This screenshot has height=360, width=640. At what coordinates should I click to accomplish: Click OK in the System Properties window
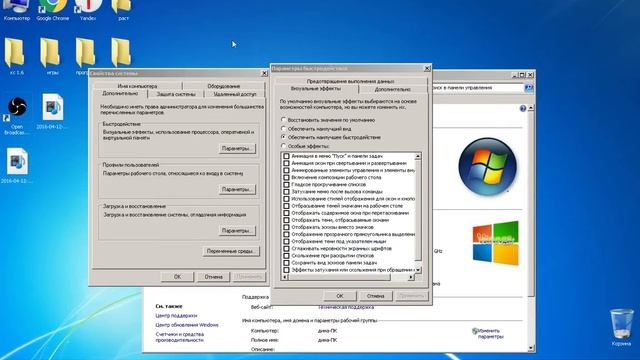click(178, 277)
